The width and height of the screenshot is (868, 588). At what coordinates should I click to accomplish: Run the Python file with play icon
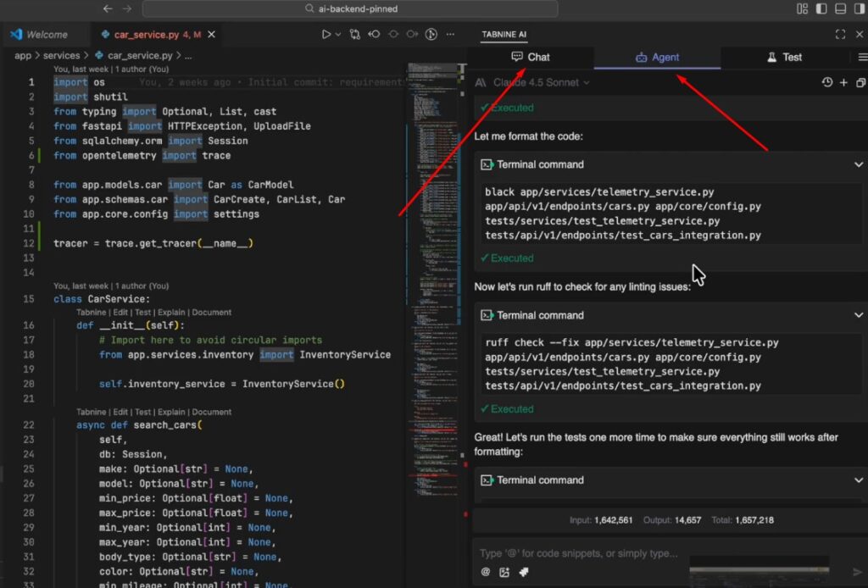(x=326, y=34)
